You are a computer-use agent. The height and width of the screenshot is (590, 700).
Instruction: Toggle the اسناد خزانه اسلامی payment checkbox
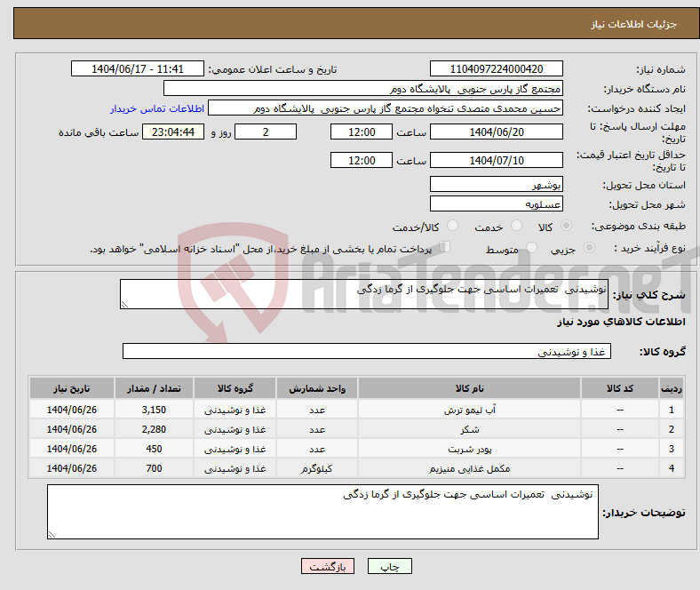[445, 249]
